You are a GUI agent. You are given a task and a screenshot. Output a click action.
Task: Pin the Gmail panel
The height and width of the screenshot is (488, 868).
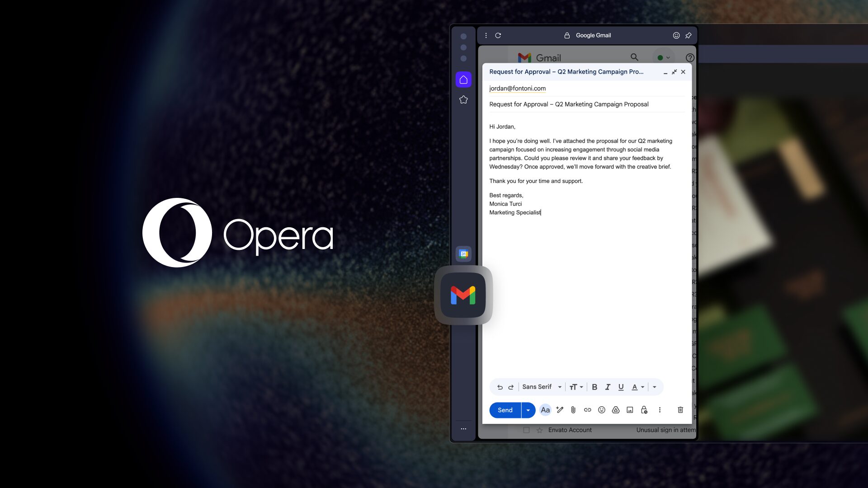[688, 35]
